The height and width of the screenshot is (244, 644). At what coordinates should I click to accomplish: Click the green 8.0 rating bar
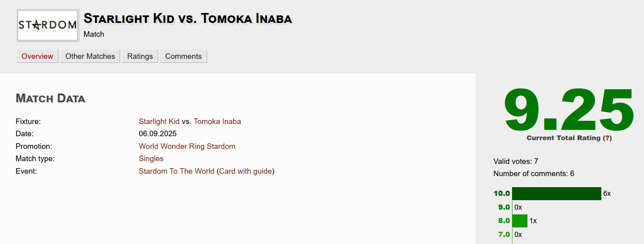click(x=520, y=221)
